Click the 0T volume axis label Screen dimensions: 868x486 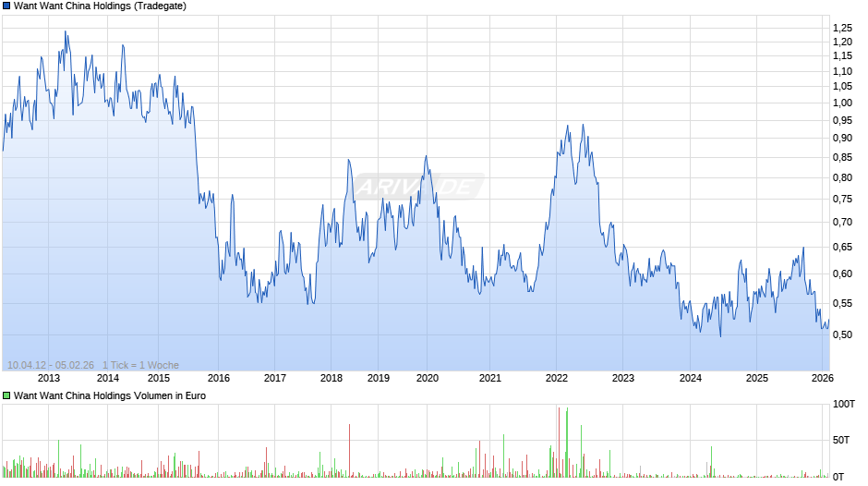[x=838, y=476]
